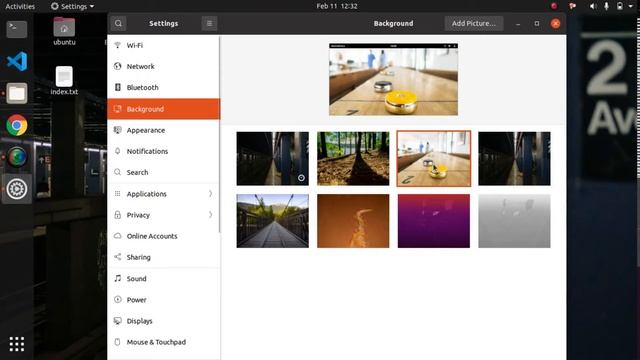Select the orange flame wallpaper thumbnail
This screenshot has height=360, width=640.
click(353, 221)
